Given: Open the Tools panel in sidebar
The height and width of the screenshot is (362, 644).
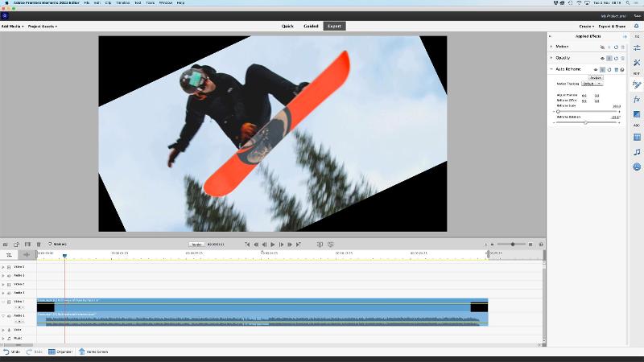Looking at the screenshot, I should click(637, 62).
